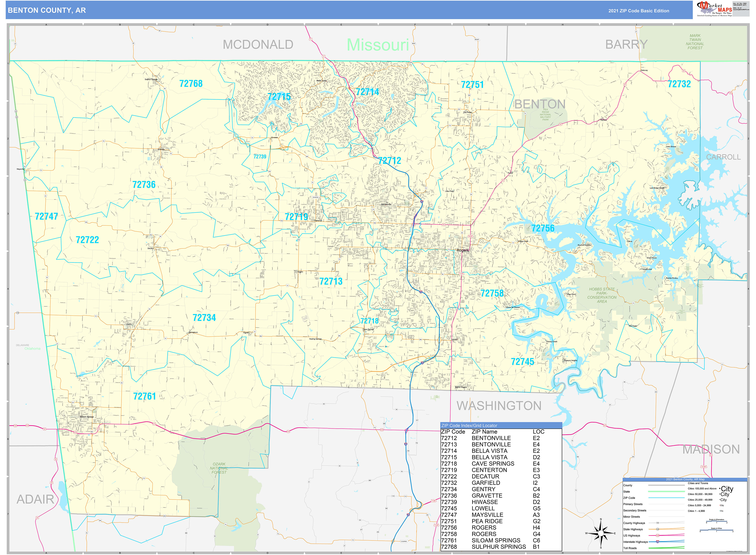Select the 72736 ZIP label on the map
The width and height of the screenshot is (756, 555).
tap(144, 184)
